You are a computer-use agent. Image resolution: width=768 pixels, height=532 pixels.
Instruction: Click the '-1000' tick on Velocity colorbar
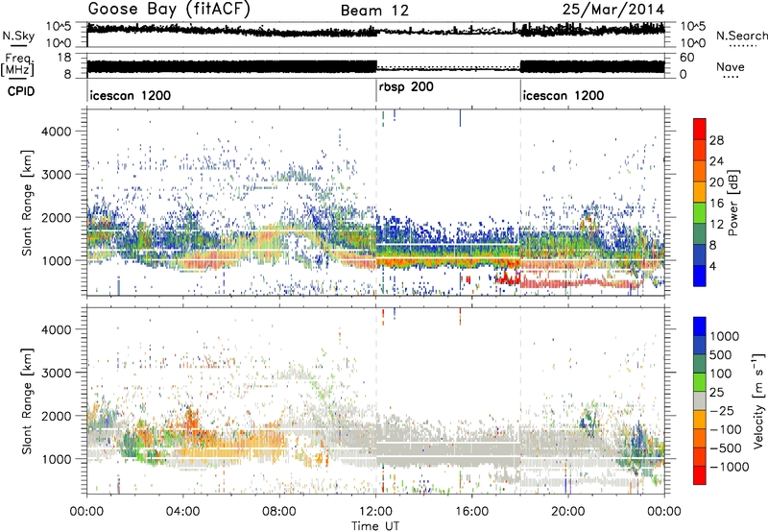point(730,467)
